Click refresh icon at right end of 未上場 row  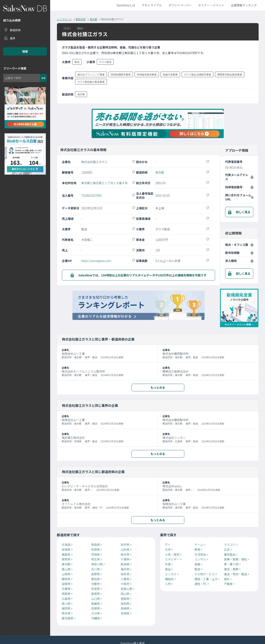207,208
